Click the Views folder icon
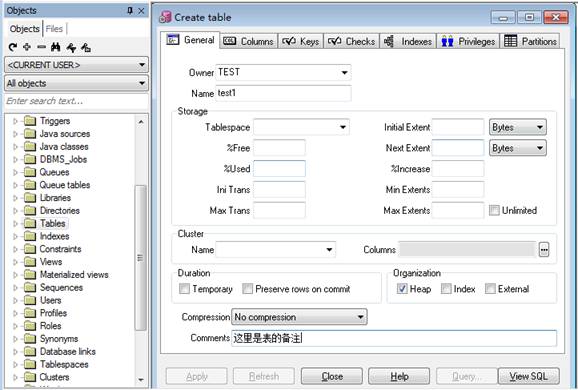The image size is (578, 390). (30, 262)
